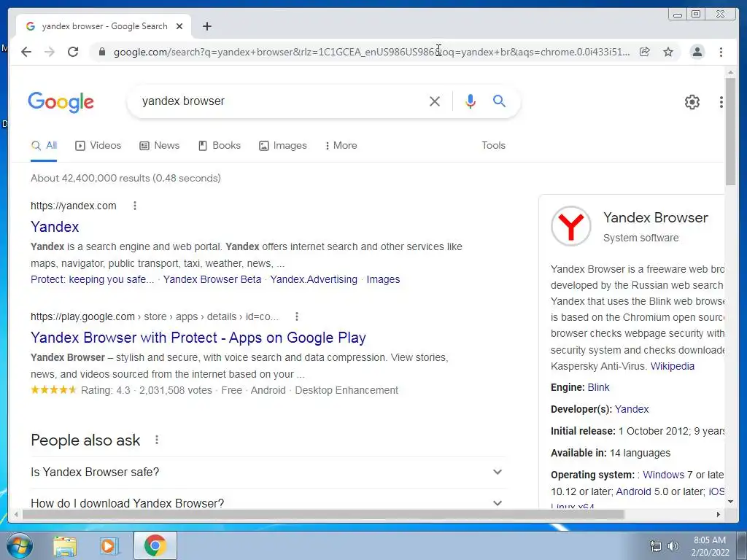Open Chrome profile avatar
The image size is (747, 560).
(697, 52)
